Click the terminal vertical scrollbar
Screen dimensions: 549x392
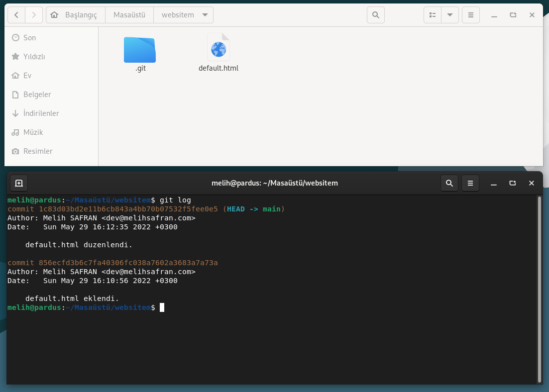(539, 290)
